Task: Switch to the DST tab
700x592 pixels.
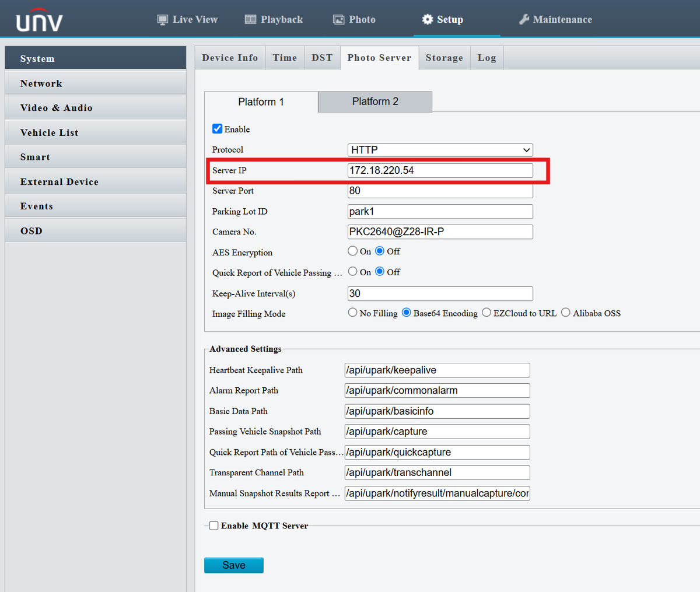Action: pos(322,58)
